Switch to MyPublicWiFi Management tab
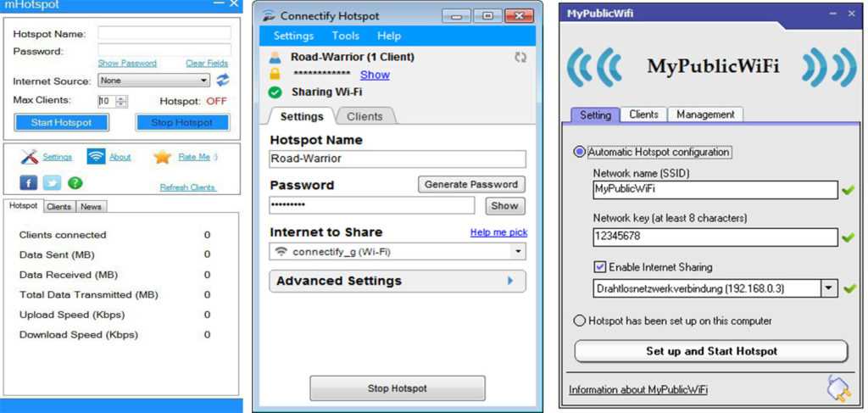The width and height of the screenshot is (868, 413). (x=705, y=114)
